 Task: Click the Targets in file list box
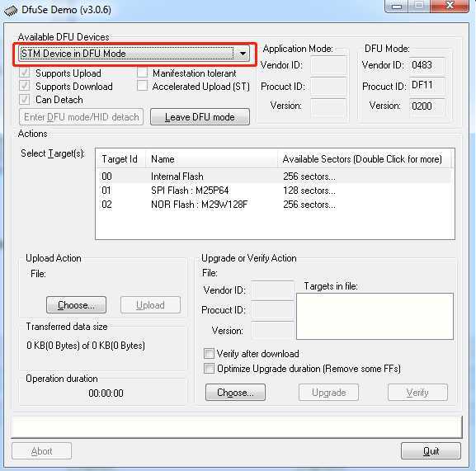click(x=375, y=316)
